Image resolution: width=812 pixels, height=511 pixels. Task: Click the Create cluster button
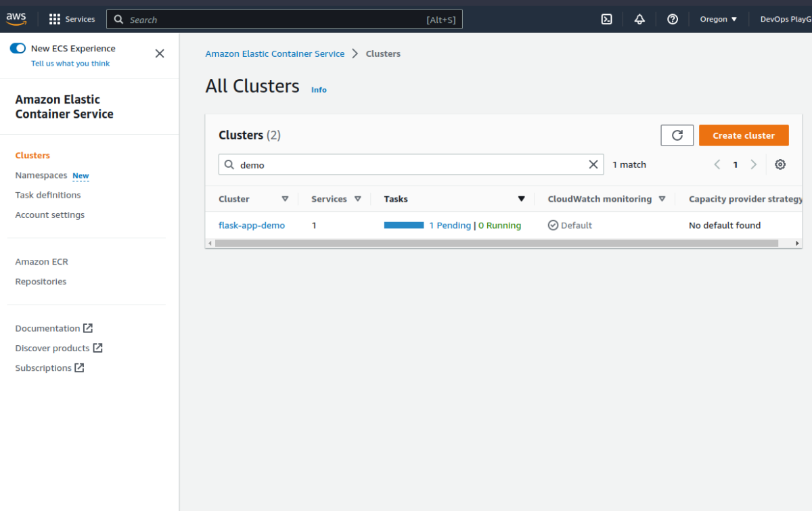coord(744,135)
